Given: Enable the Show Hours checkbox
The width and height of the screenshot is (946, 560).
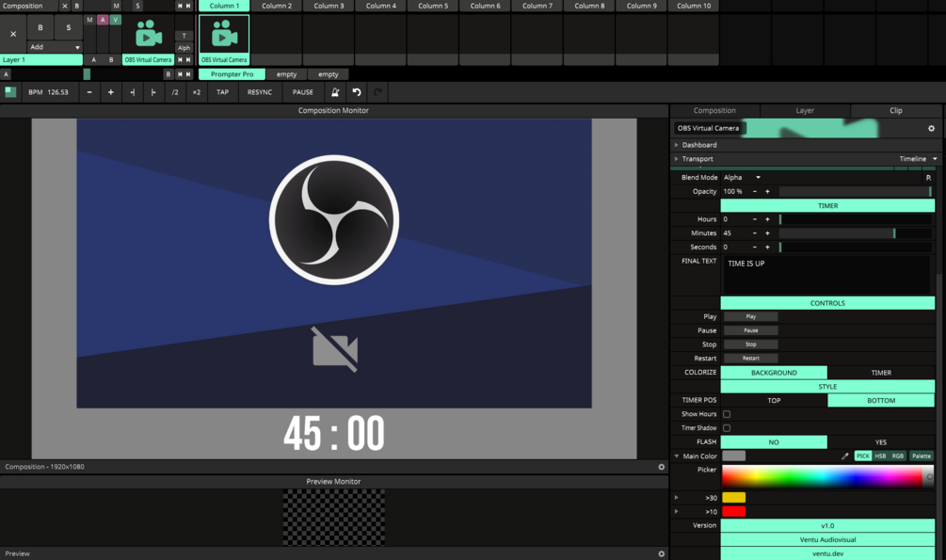Looking at the screenshot, I should click(727, 414).
